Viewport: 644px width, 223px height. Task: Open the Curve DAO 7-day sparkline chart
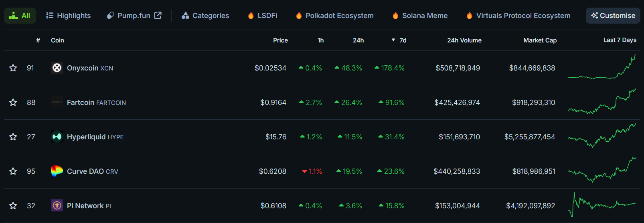601,171
